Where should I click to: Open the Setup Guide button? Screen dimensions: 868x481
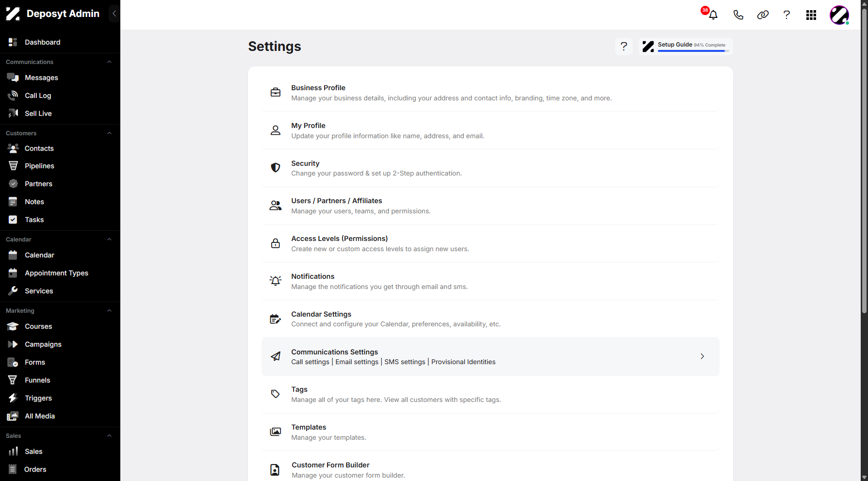click(686, 46)
